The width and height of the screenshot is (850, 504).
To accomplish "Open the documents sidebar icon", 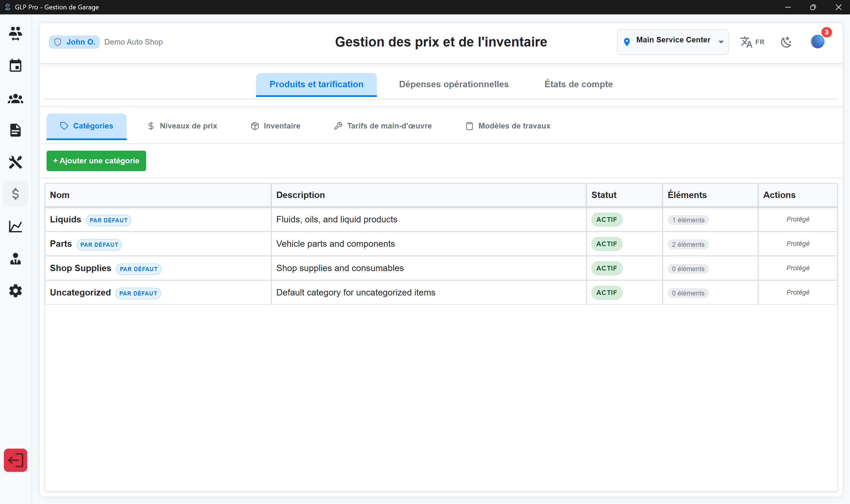I will click(15, 130).
